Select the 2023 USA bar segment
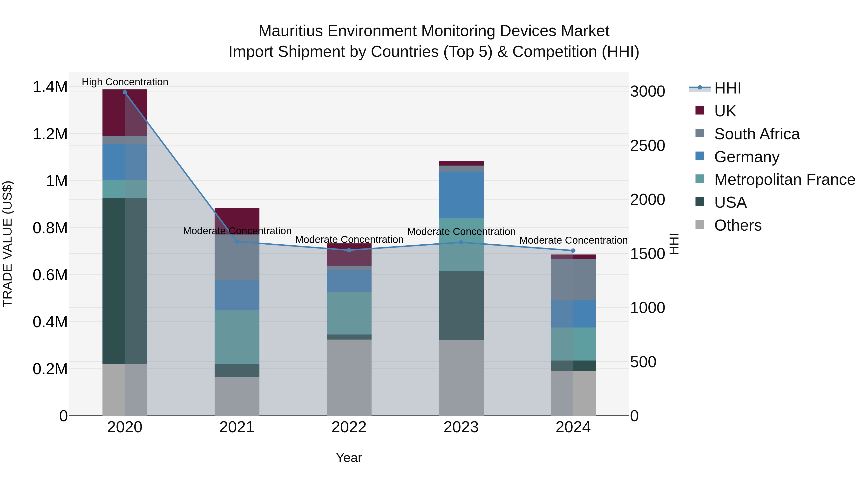Viewport: 868px width, 488px height. click(461, 306)
